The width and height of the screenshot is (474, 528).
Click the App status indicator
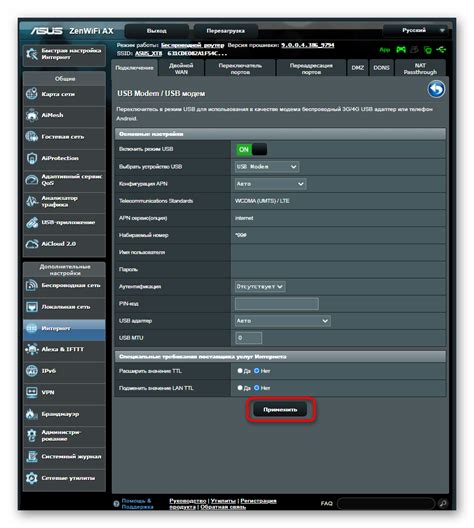(x=384, y=50)
